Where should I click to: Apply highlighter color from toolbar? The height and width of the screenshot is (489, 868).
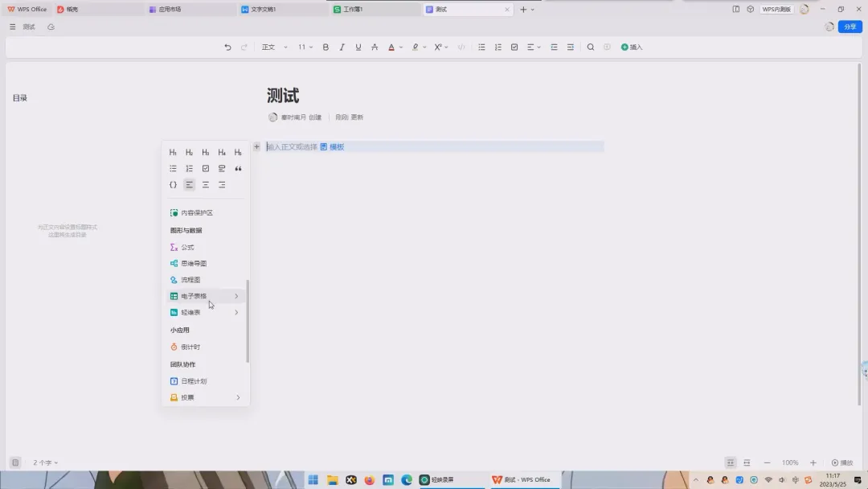pyautogui.click(x=416, y=47)
